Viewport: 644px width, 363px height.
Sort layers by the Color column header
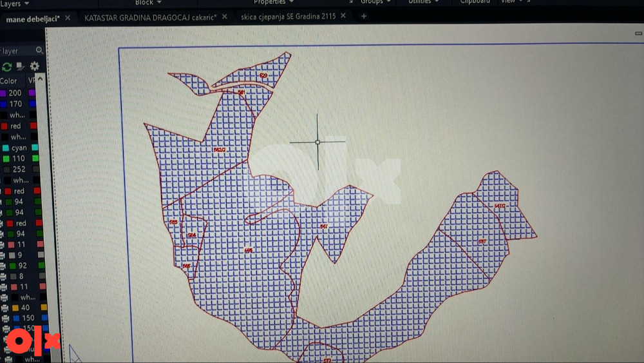click(x=8, y=81)
